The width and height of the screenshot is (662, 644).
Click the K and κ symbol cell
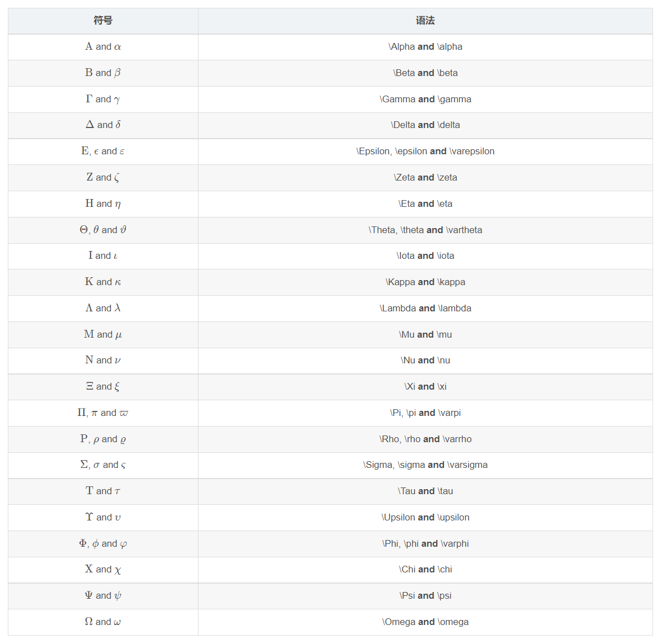pos(103,282)
